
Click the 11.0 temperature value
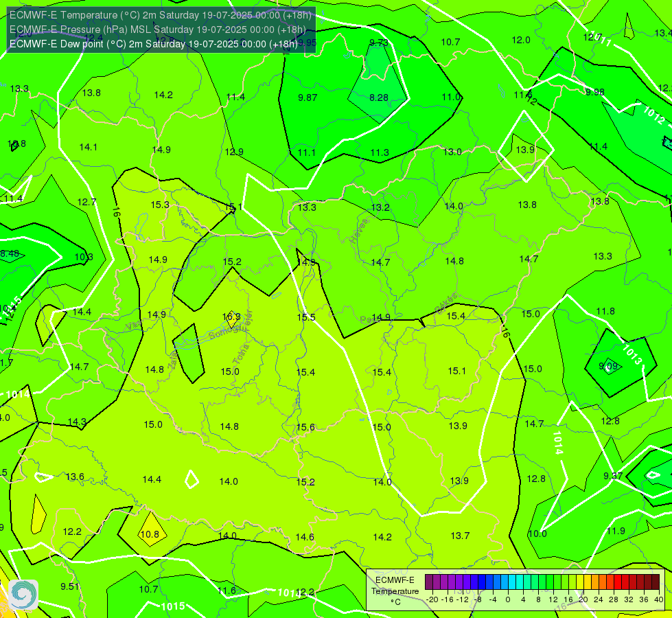[451, 97]
